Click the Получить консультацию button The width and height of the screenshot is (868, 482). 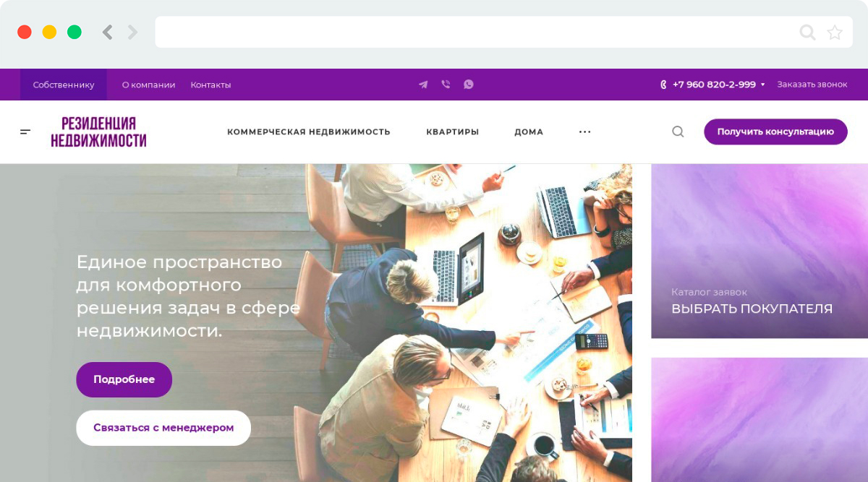(775, 132)
